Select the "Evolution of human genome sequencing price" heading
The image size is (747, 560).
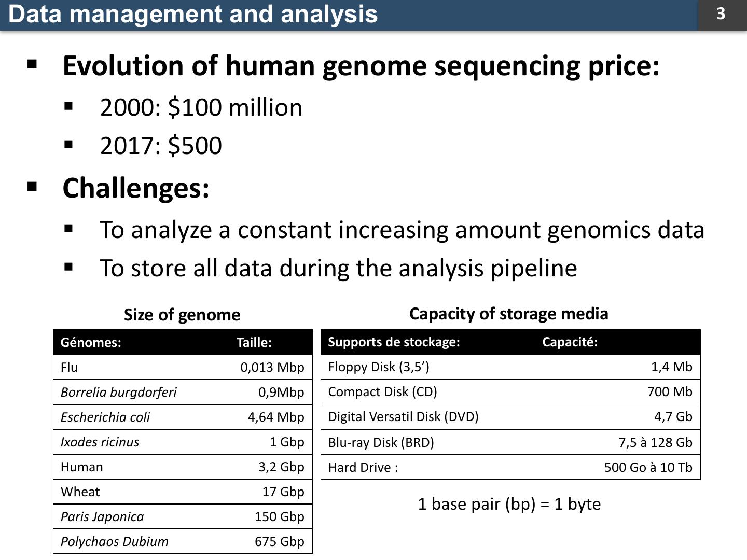[x=361, y=66]
